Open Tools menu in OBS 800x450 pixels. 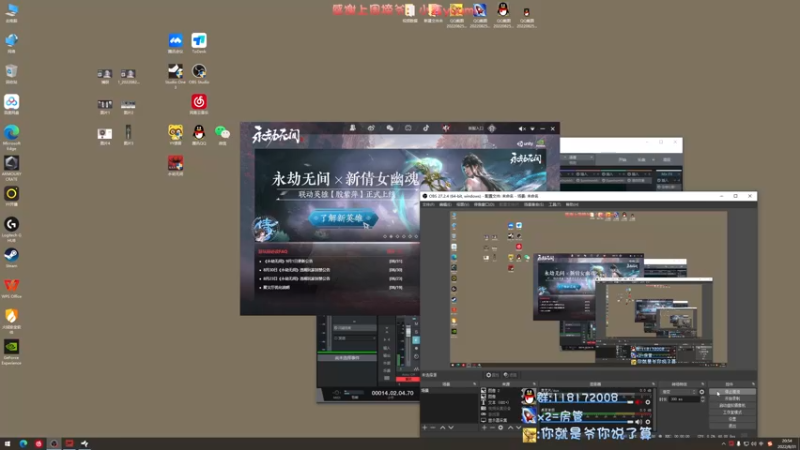click(x=555, y=205)
